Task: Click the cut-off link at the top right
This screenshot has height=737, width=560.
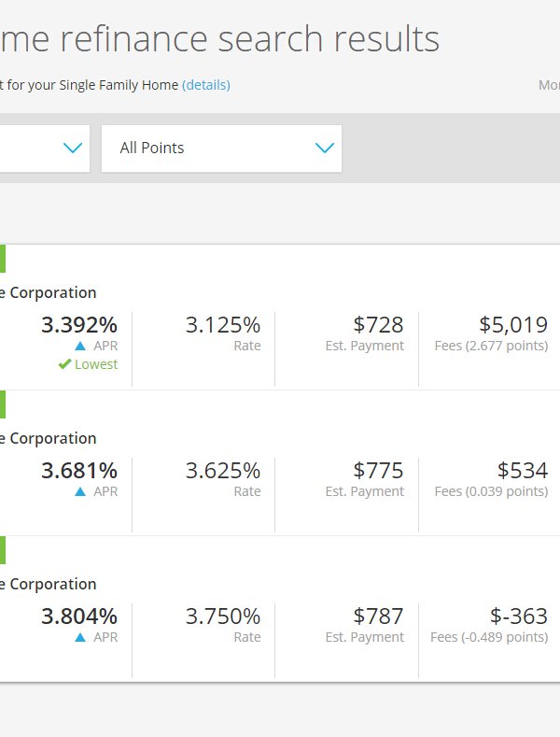Action: pyautogui.click(x=549, y=85)
